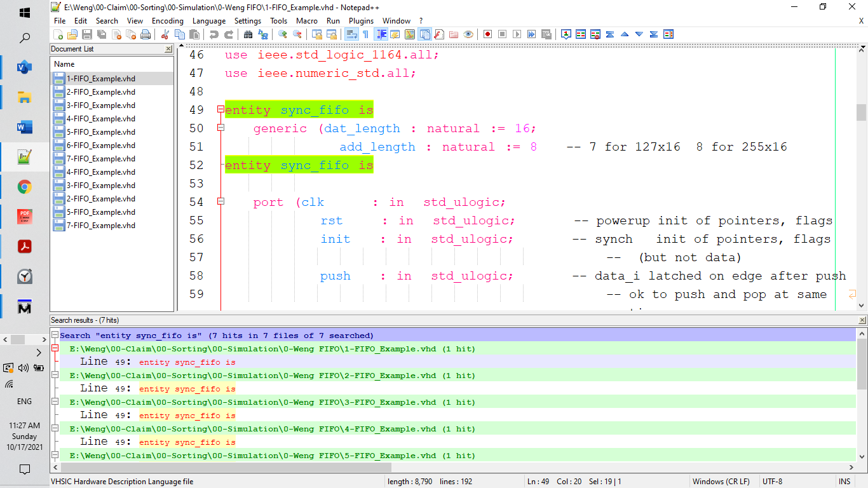
Task: Click Windows (CR LF) in status bar
Action: [721, 482]
